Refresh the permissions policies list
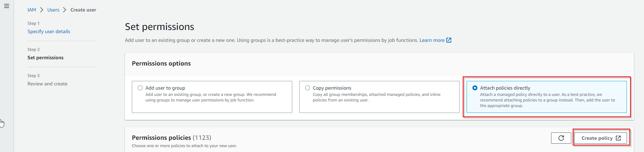644x152 pixels. tap(561, 138)
